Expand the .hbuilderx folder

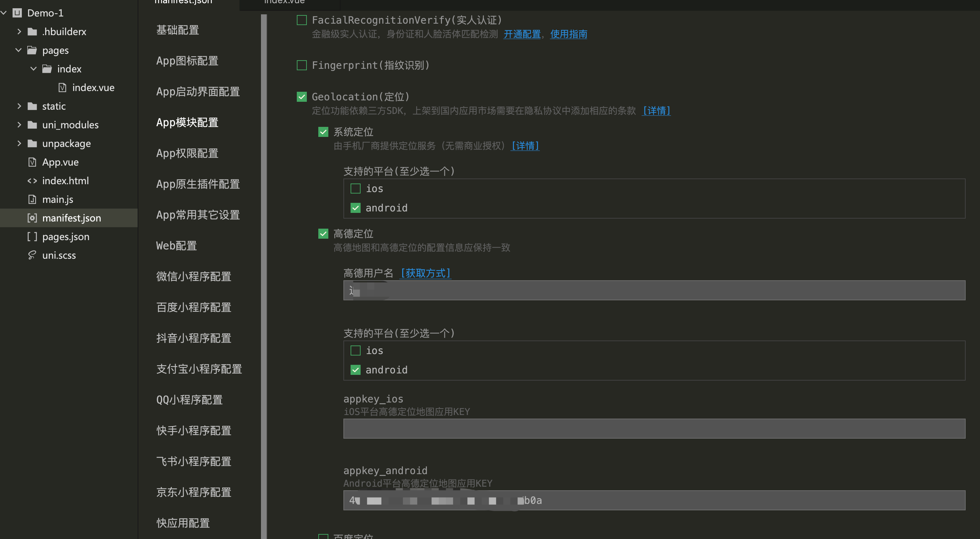click(19, 32)
